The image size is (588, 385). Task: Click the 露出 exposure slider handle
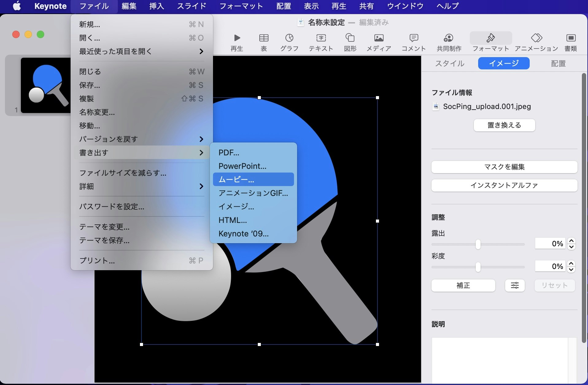[x=478, y=244]
